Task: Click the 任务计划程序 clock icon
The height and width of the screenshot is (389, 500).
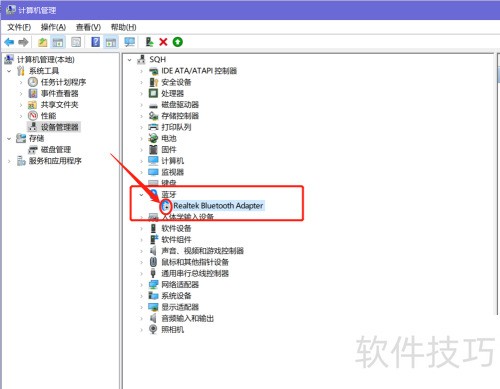Action: pyautogui.click(x=33, y=82)
